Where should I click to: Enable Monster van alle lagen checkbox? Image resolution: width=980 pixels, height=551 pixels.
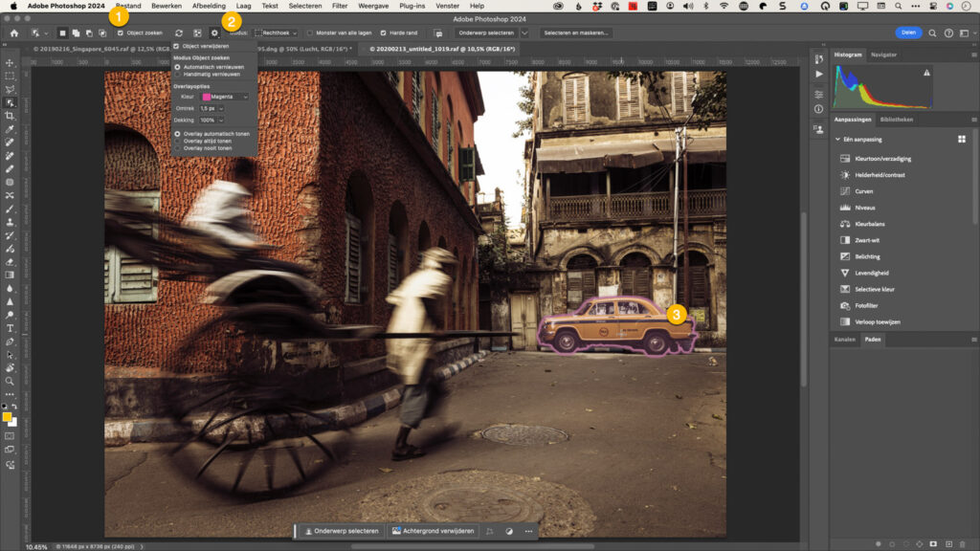pyautogui.click(x=310, y=33)
